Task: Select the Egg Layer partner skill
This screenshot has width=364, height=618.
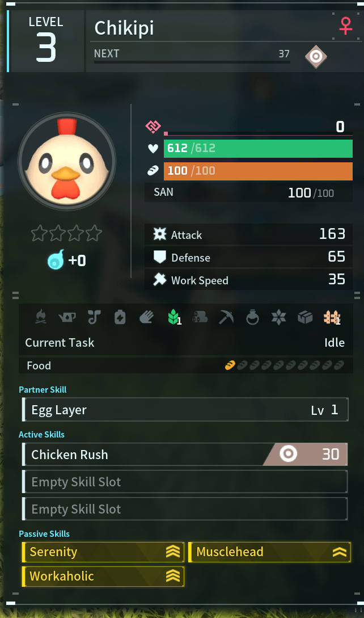Action: click(x=185, y=410)
